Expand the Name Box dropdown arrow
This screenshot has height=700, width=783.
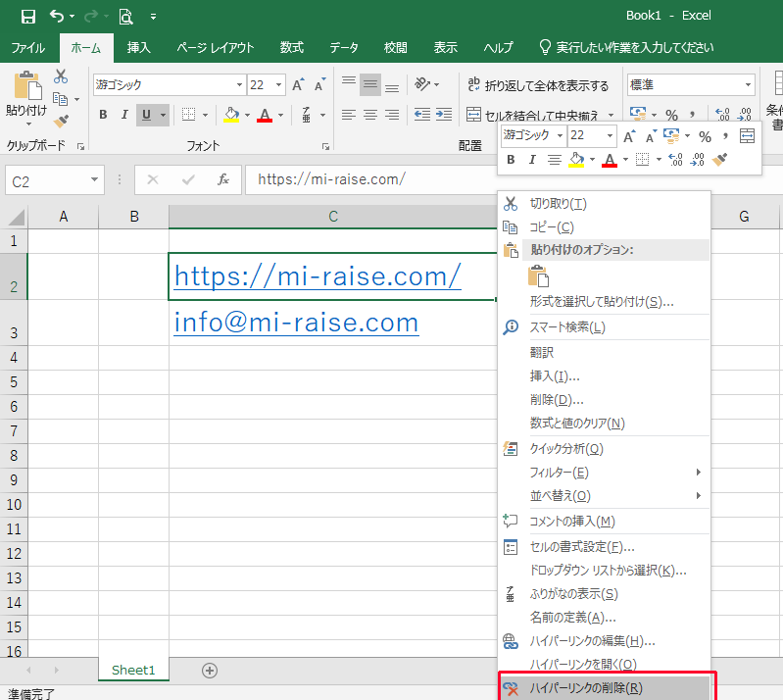[x=94, y=179]
